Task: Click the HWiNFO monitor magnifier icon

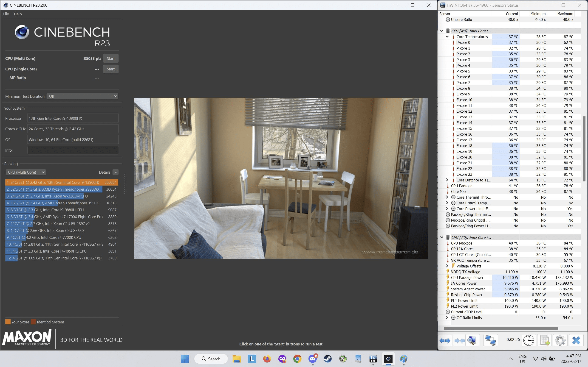Action: coord(472,340)
